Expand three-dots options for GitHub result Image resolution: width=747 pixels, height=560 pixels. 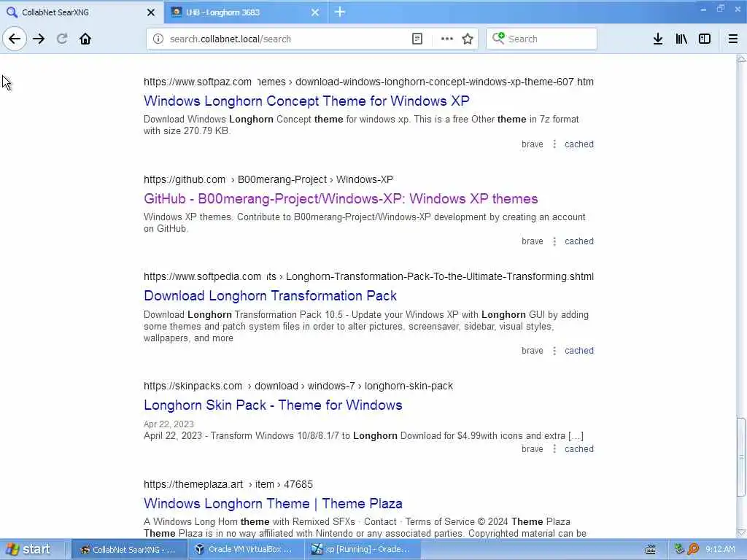(554, 241)
